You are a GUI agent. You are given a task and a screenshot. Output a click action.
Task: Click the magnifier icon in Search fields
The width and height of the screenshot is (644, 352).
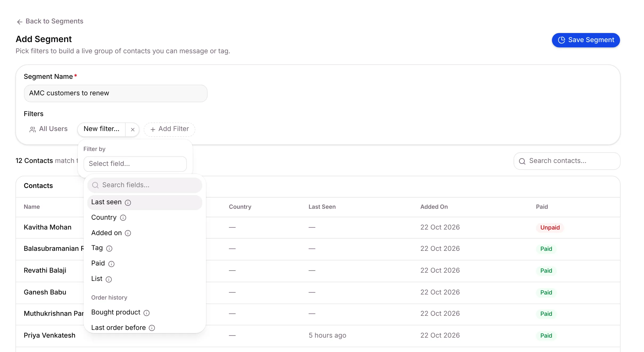point(95,185)
